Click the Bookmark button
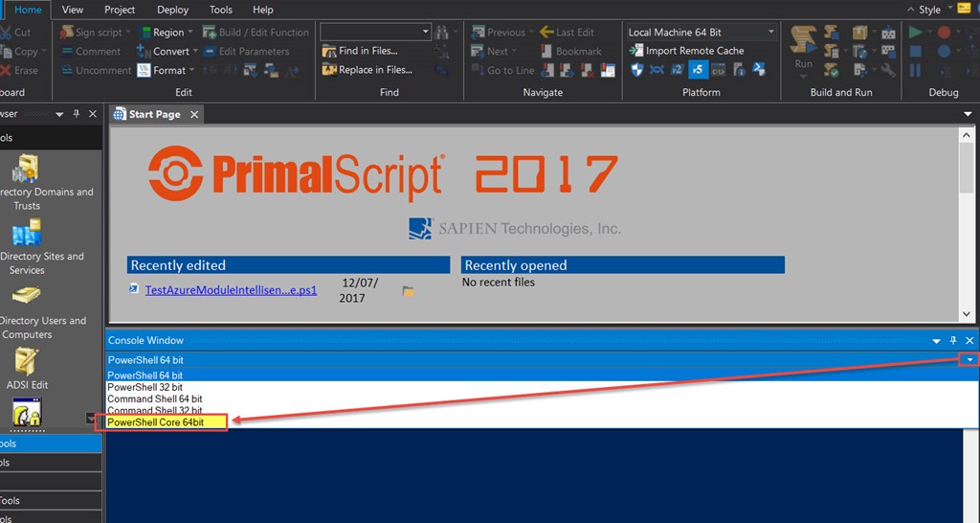The width and height of the screenshot is (980, 523). (570, 52)
